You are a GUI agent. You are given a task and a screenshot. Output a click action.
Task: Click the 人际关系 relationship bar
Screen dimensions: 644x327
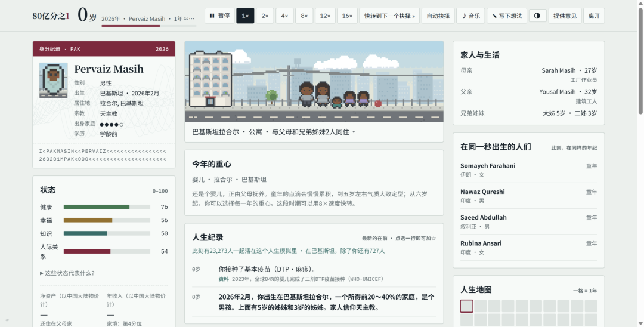(x=107, y=251)
